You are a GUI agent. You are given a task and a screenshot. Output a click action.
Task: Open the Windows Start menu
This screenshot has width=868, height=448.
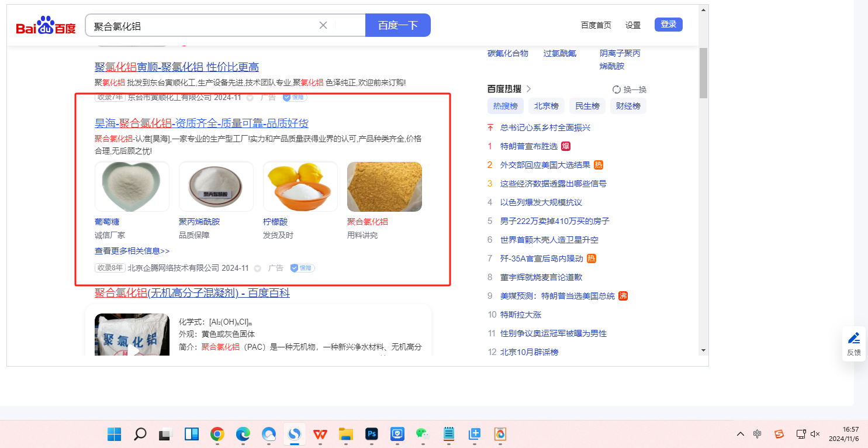click(x=114, y=434)
